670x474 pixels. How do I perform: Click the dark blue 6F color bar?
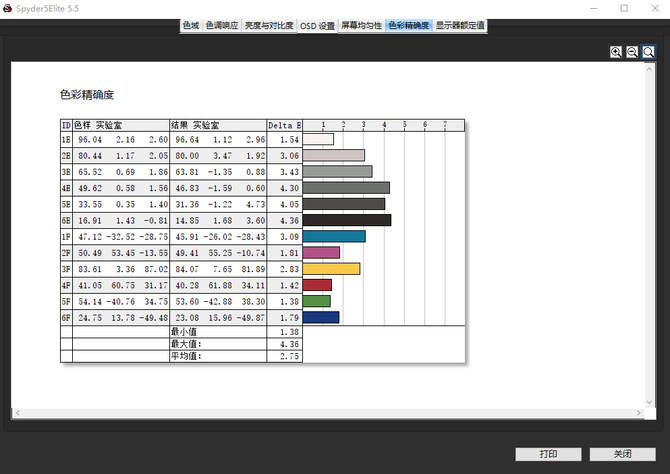(320, 318)
